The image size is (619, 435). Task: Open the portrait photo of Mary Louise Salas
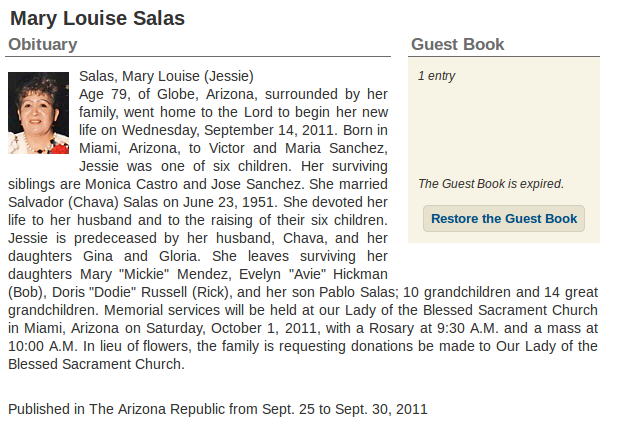tap(38, 113)
